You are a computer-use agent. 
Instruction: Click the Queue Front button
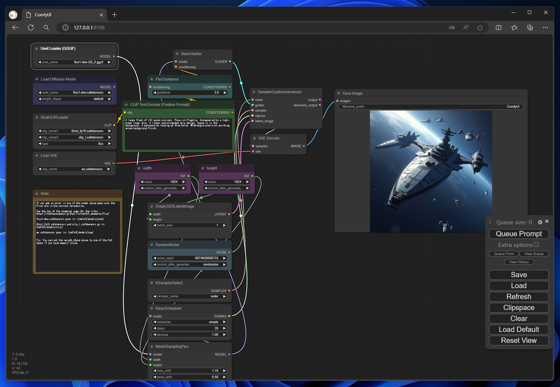point(504,253)
